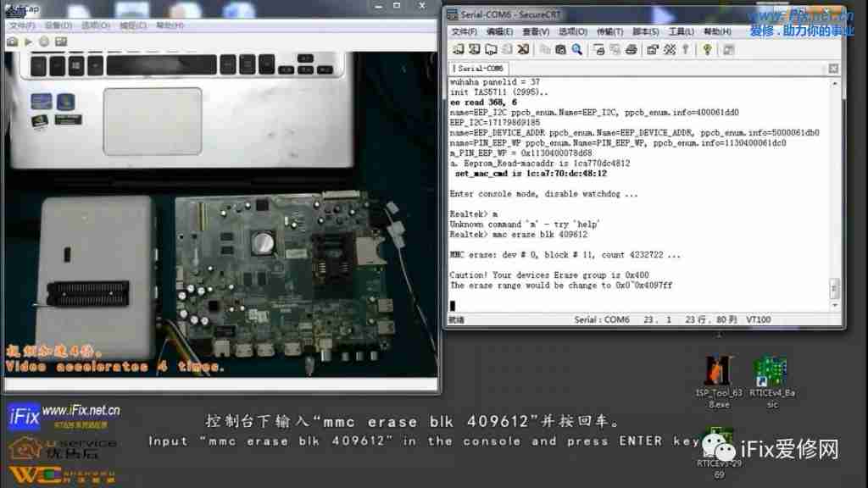
Task: Open the 脚本(S) menu in SecureCRT
Action: pyautogui.click(x=646, y=32)
